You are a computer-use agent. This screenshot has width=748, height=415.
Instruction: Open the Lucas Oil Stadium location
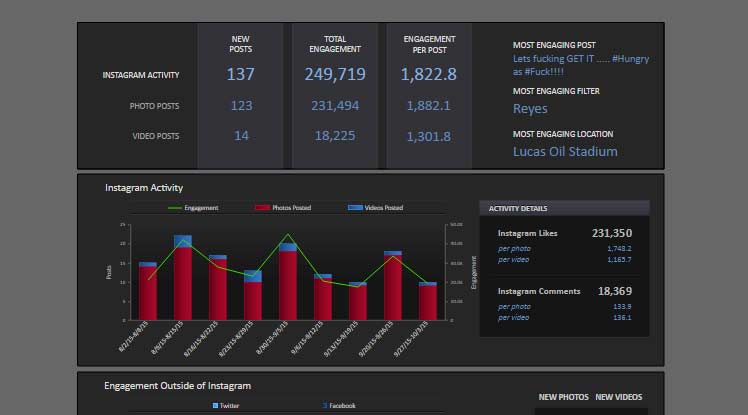click(x=565, y=152)
